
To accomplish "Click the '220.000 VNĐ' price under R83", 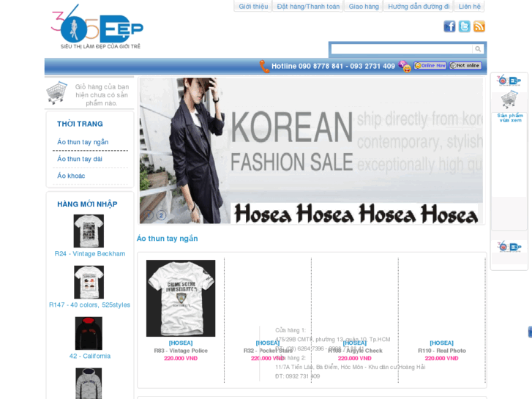I will [x=181, y=358].
